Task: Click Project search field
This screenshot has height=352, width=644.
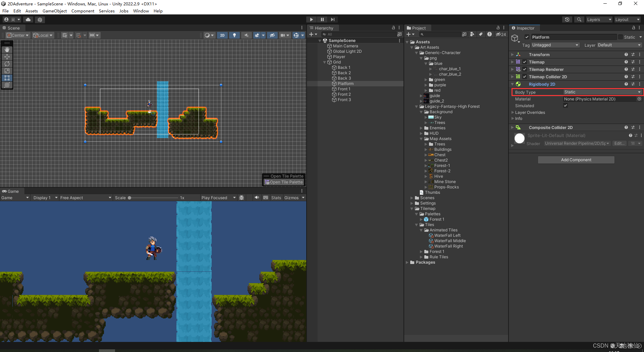Action: [440, 34]
